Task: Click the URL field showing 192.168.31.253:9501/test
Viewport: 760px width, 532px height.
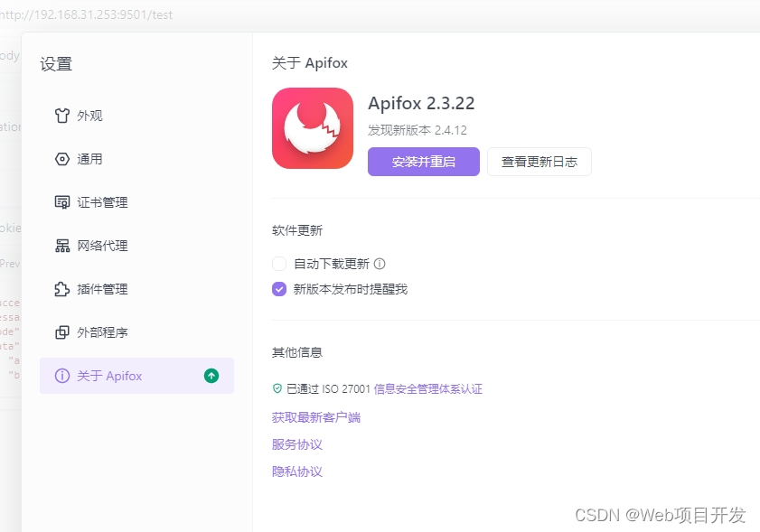Action: [x=86, y=14]
